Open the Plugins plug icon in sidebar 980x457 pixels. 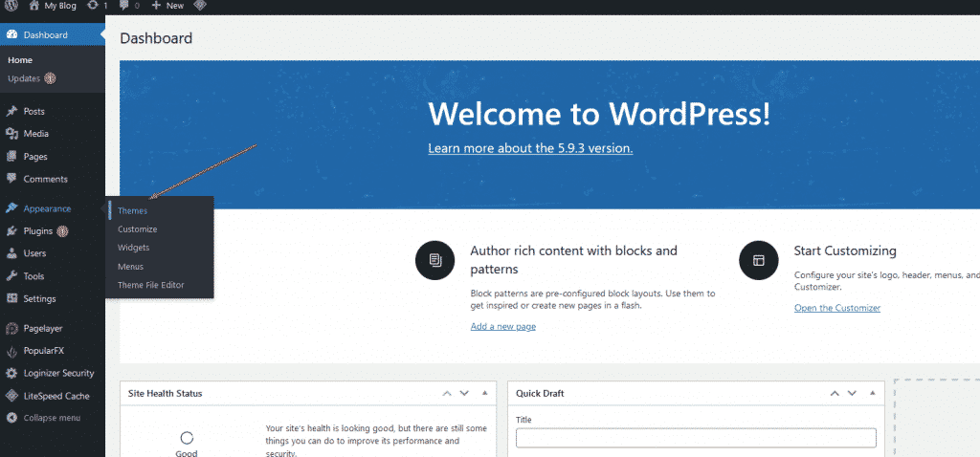pyautogui.click(x=11, y=231)
